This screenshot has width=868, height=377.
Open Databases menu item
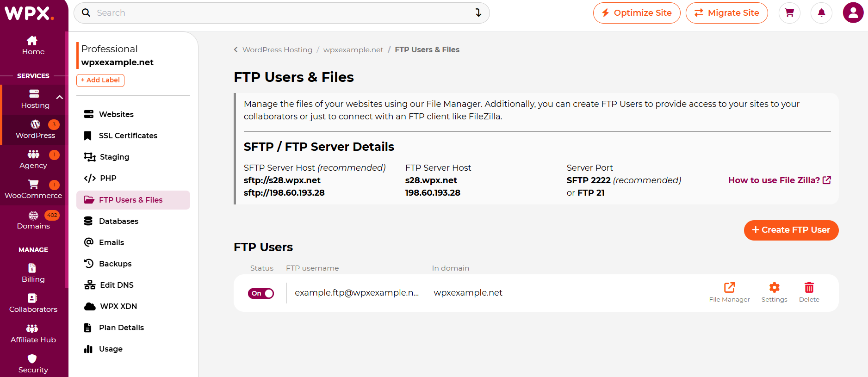click(x=133, y=221)
